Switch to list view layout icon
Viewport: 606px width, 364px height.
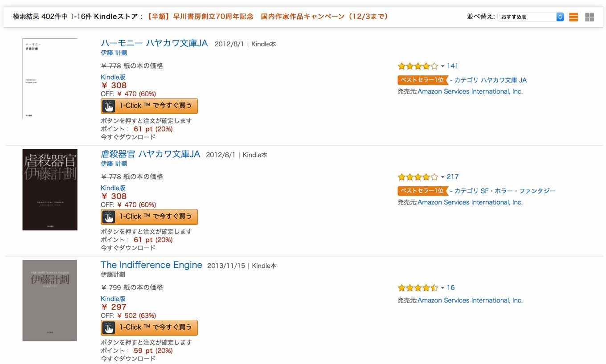coord(573,17)
